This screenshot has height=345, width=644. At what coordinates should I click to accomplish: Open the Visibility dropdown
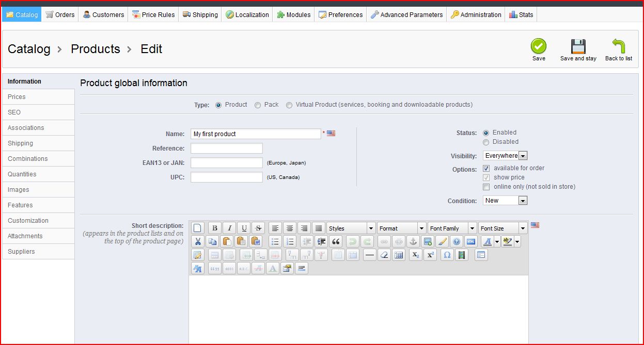[x=505, y=156]
